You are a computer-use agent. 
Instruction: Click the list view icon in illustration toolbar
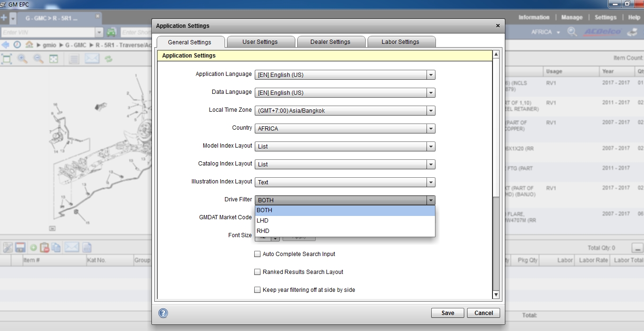pyautogui.click(x=74, y=58)
